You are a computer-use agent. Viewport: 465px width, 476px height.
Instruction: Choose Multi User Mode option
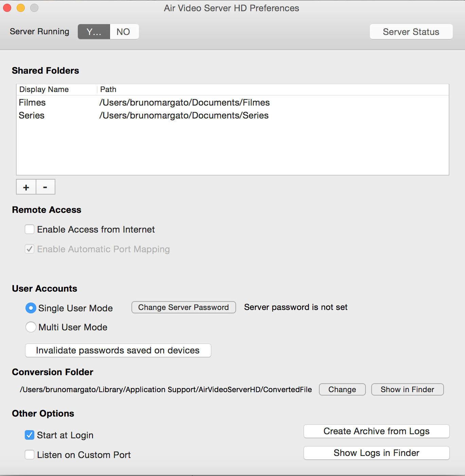31,327
